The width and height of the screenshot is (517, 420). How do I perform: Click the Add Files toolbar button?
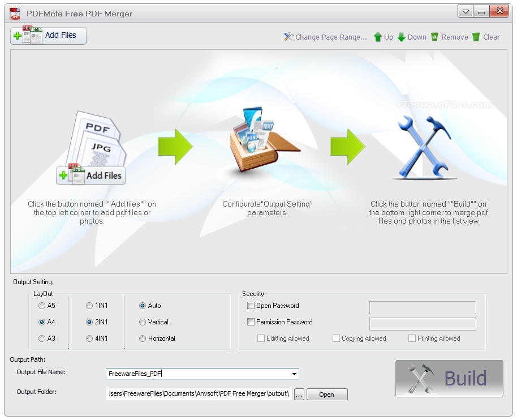48,36
